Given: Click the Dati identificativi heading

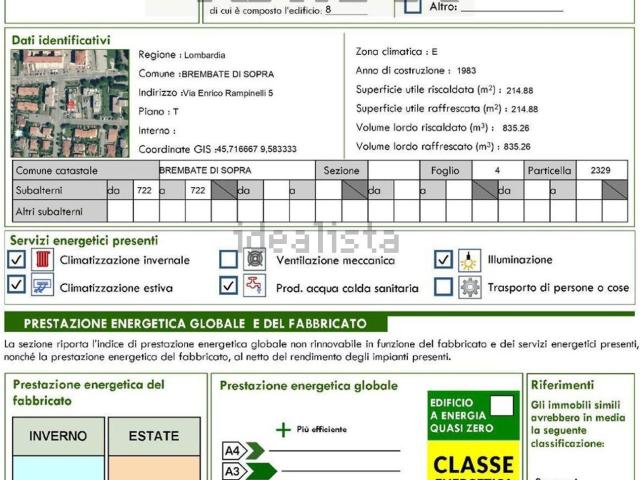Looking at the screenshot, I should [x=61, y=40].
